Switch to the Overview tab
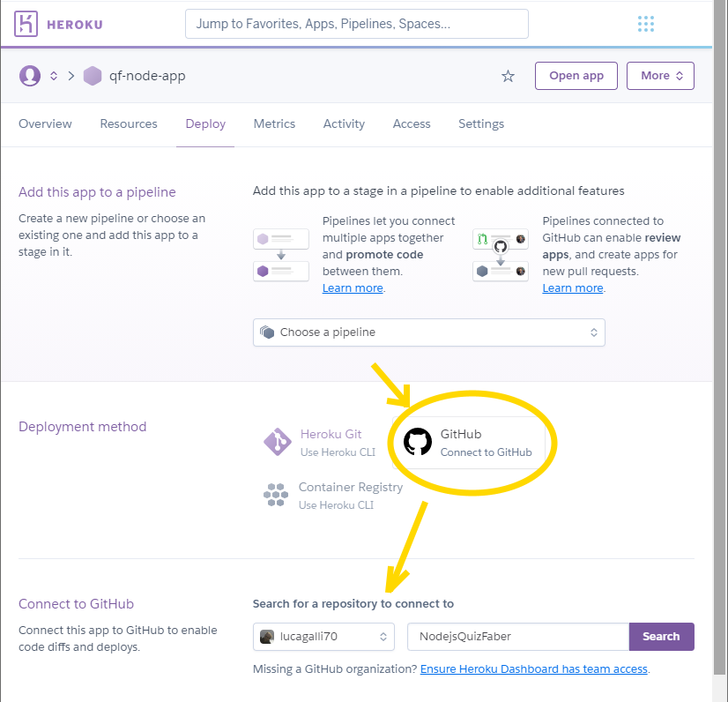 pos(45,124)
